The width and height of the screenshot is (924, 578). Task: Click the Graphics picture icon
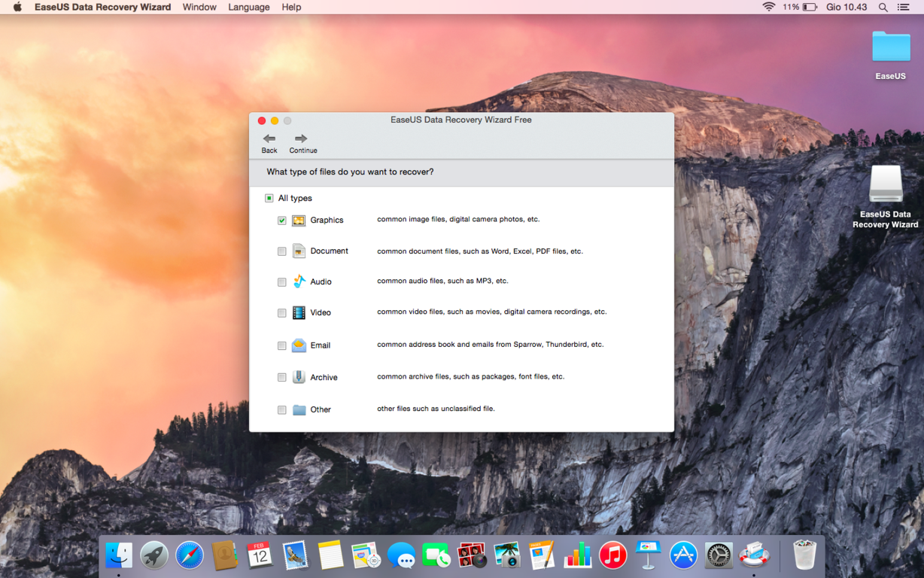[299, 221]
